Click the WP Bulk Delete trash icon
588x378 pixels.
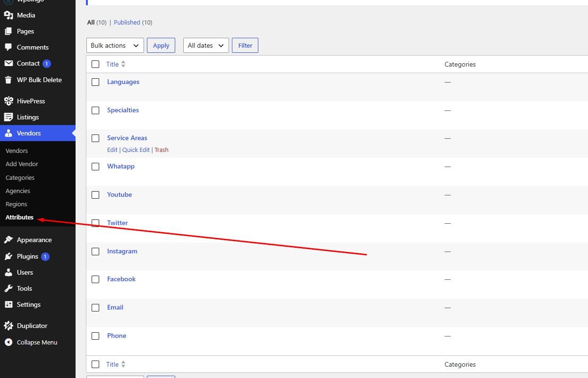(x=9, y=80)
